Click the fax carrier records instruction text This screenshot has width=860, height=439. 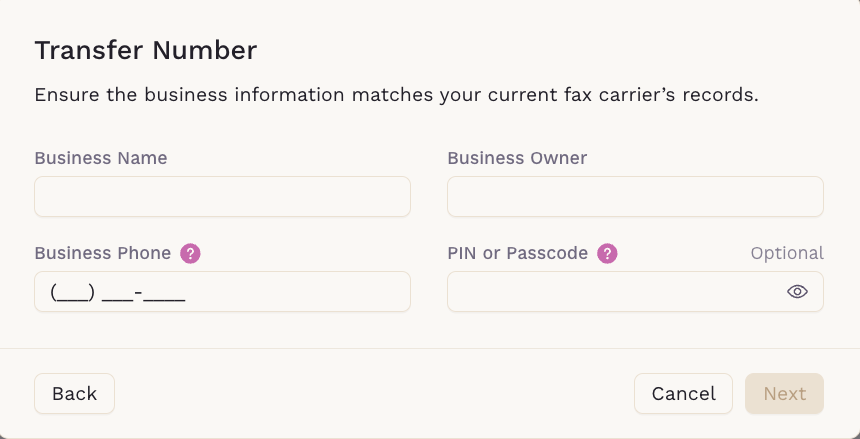point(397,94)
